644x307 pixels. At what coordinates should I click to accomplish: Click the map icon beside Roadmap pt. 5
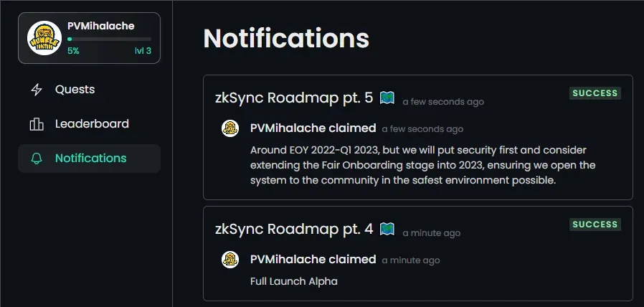tap(387, 98)
